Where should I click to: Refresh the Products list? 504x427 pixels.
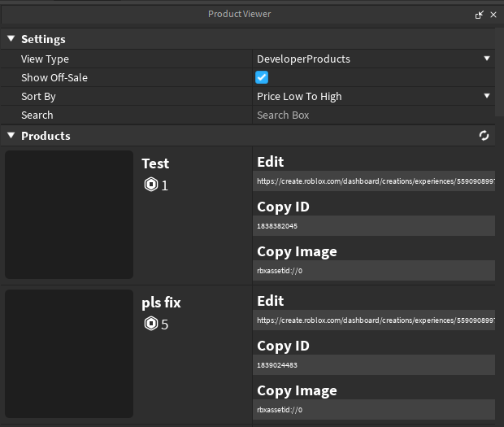tap(484, 136)
